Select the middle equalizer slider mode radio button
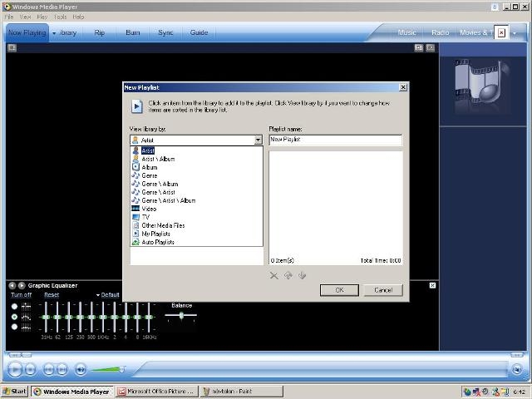This screenshot has width=532, height=399. (14, 317)
